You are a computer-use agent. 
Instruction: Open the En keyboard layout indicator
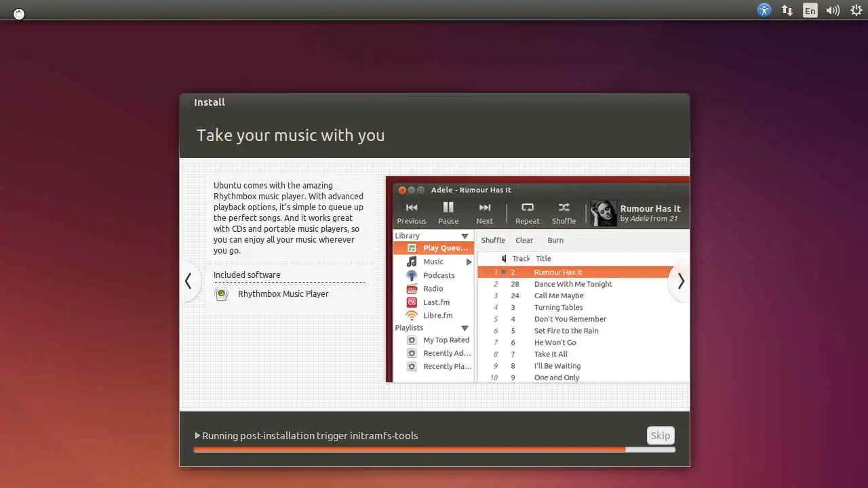click(810, 10)
